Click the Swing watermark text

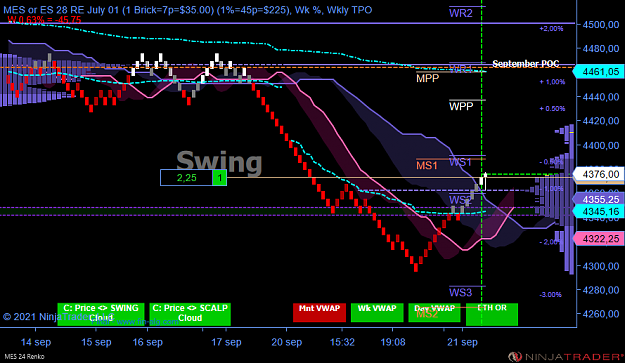click(x=219, y=162)
